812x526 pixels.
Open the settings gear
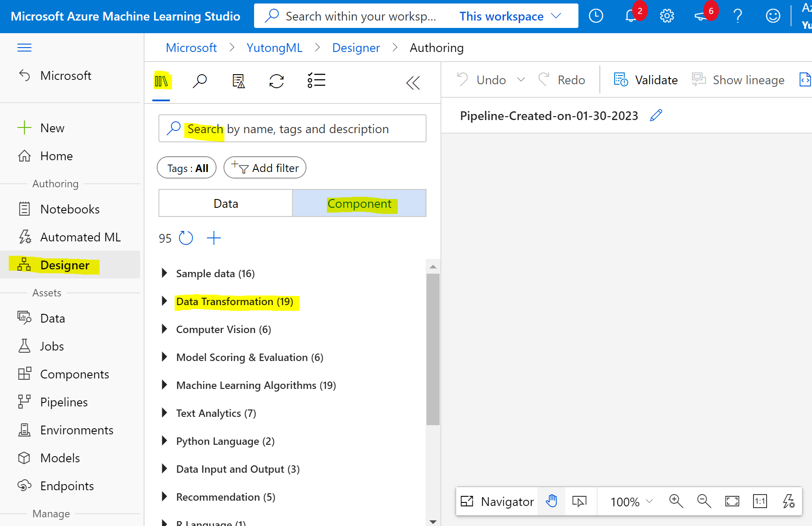667,16
